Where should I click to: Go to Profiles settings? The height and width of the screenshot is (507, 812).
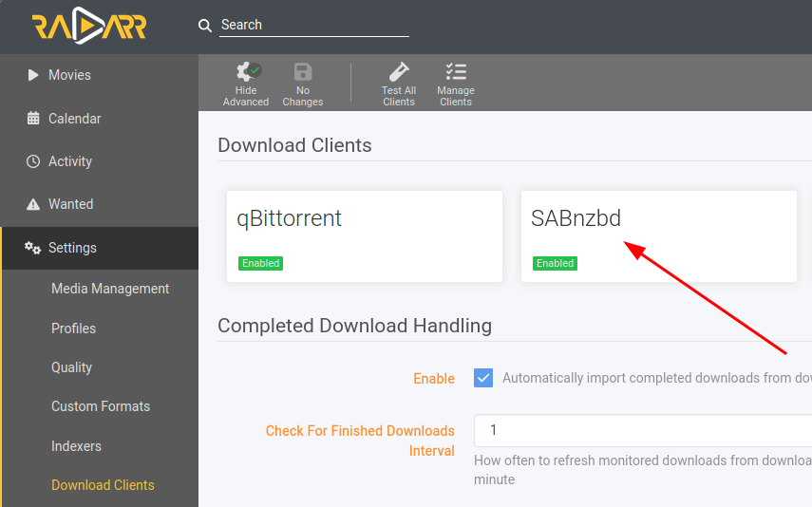tap(73, 329)
